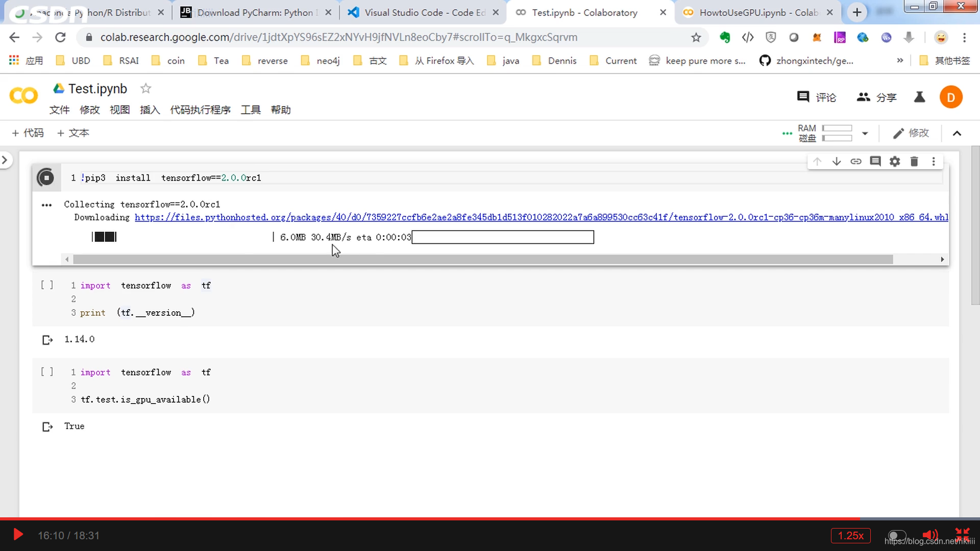980x551 pixels.
Task: Open Chrome menu three dots
Action: (964, 37)
